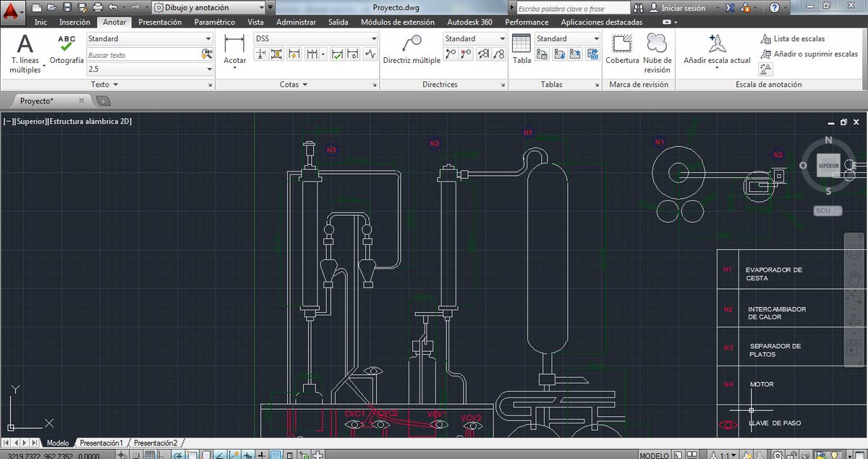Switch to the Presentación1 layout tab
Viewport: 868px width, 459px height.
pos(101,442)
